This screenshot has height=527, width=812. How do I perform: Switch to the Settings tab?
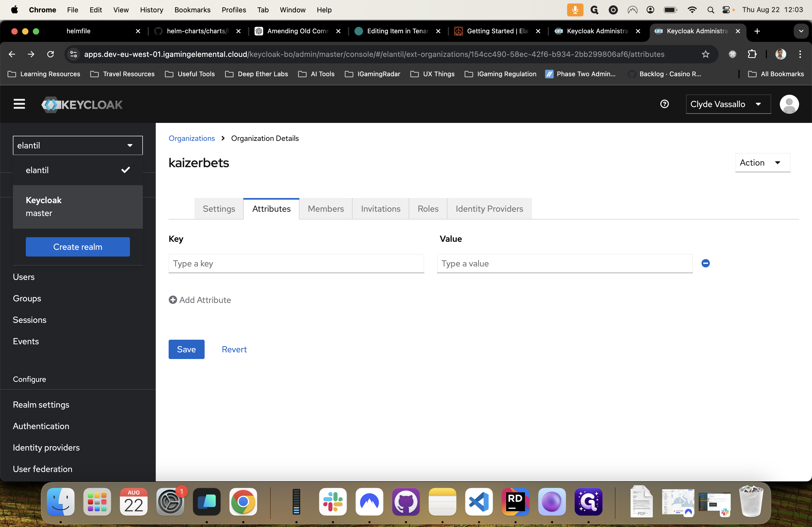[x=219, y=208]
